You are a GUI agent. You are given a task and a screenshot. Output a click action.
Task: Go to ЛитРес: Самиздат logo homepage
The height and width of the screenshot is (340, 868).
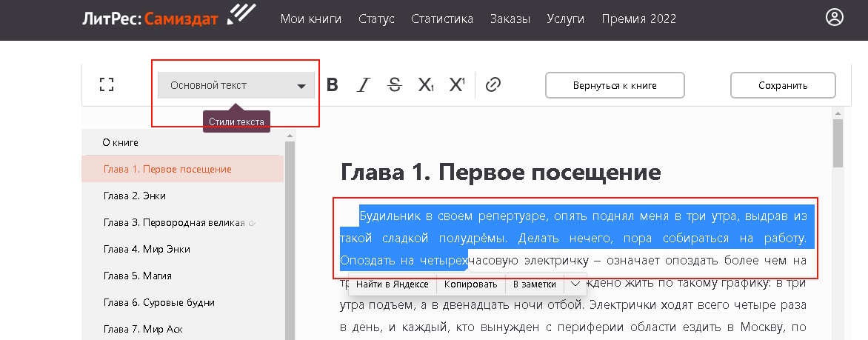pyautogui.click(x=169, y=16)
